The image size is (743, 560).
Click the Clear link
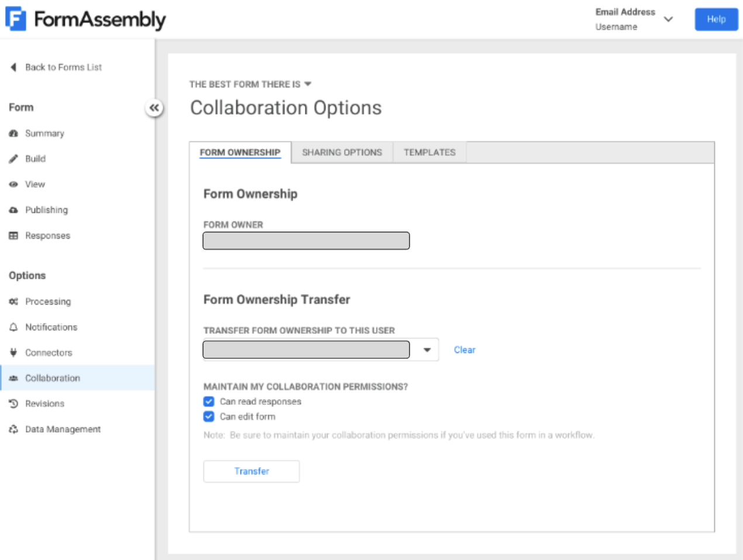click(x=465, y=350)
